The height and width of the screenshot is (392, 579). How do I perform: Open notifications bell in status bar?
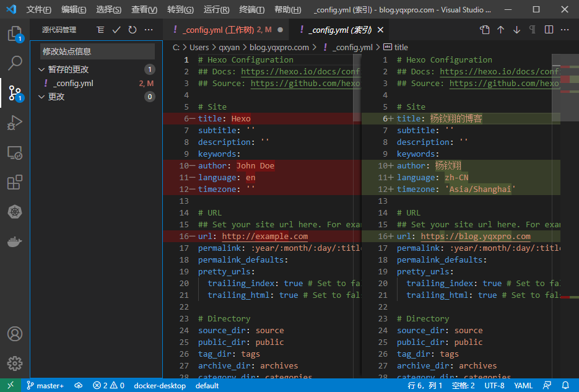[565, 386]
